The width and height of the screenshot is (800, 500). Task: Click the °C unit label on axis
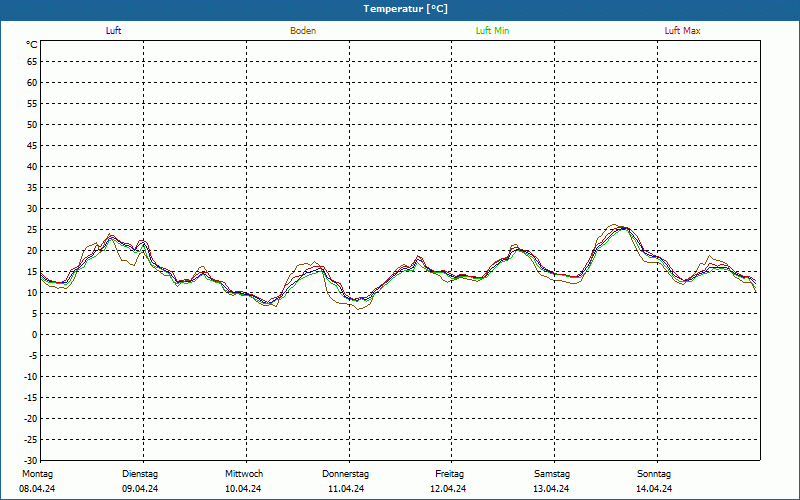(32, 45)
